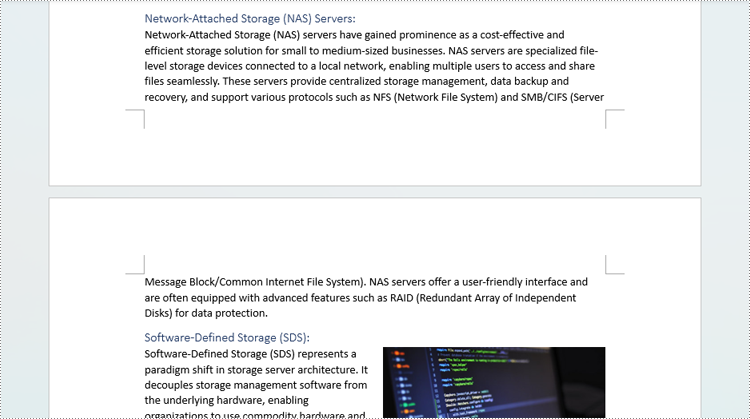Viewport: 750px width, 419px height.
Task: Click the blank header area of second page
Action: 375,227
